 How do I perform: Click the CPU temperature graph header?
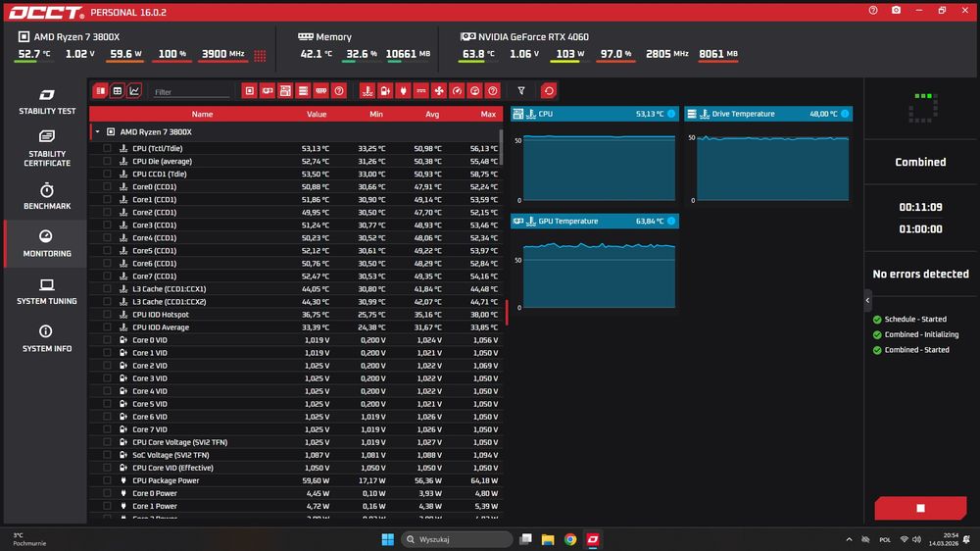(x=595, y=114)
